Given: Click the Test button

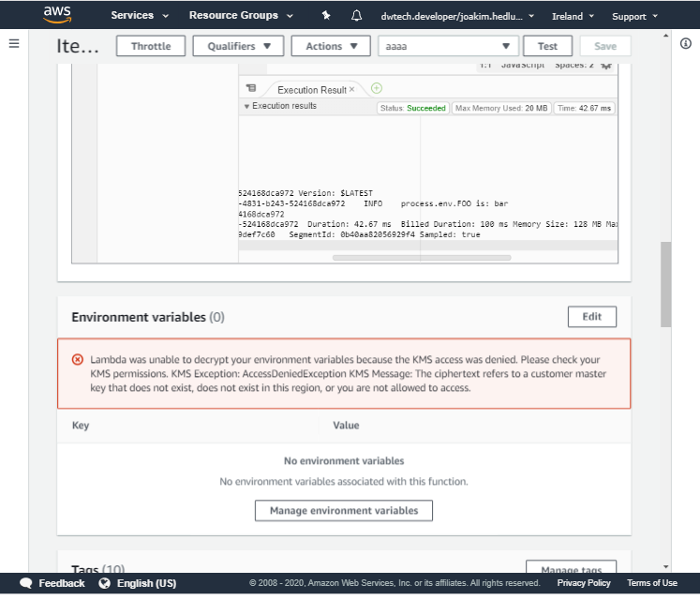Looking at the screenshot, I should [x=548, y=46].
